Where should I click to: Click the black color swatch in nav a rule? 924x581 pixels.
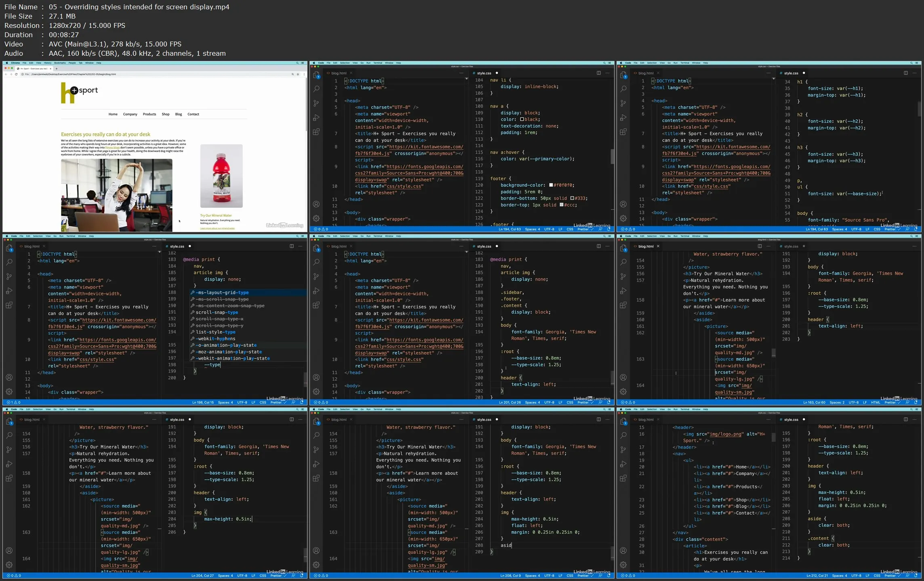point(522,120)
